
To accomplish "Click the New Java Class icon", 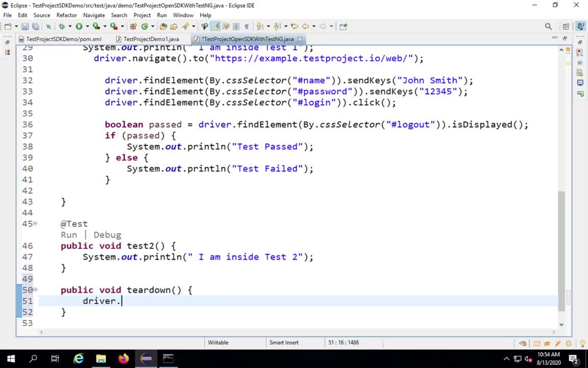I will [x=145, y=26].
